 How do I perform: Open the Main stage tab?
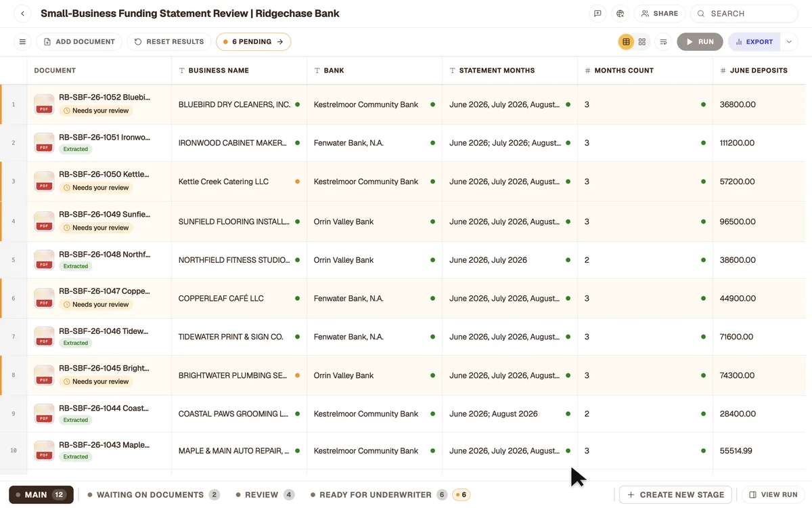(41, 495)
